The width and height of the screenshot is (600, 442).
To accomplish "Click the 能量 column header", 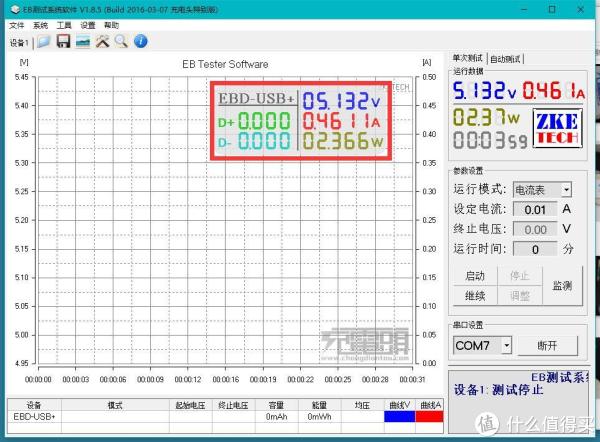I will click(x=320, y=405).
